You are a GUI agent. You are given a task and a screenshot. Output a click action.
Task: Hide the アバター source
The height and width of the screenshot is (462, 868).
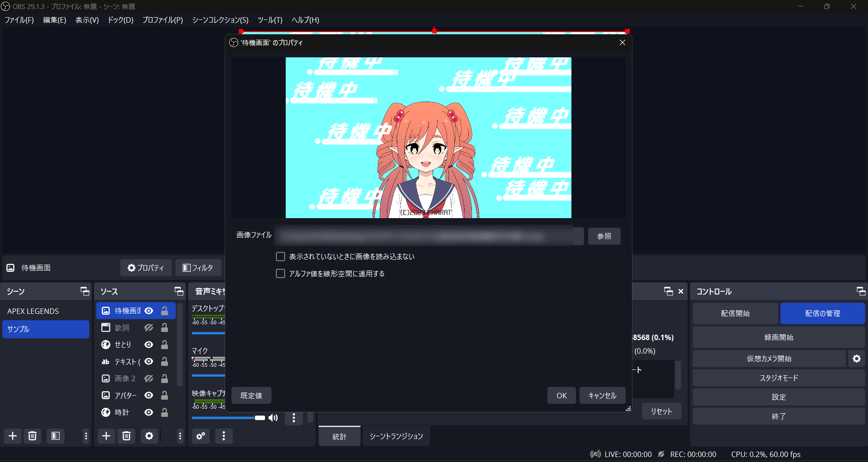click(x=149, y=395)
